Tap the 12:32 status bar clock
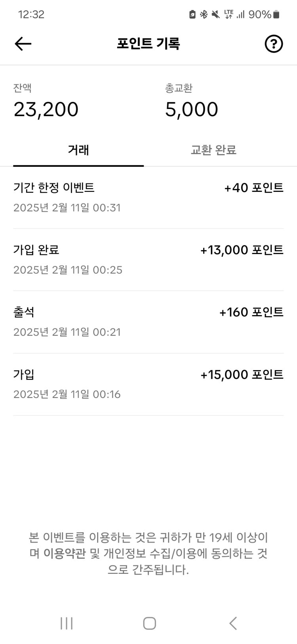Viewport: 297px width, 644px height. 31,15
